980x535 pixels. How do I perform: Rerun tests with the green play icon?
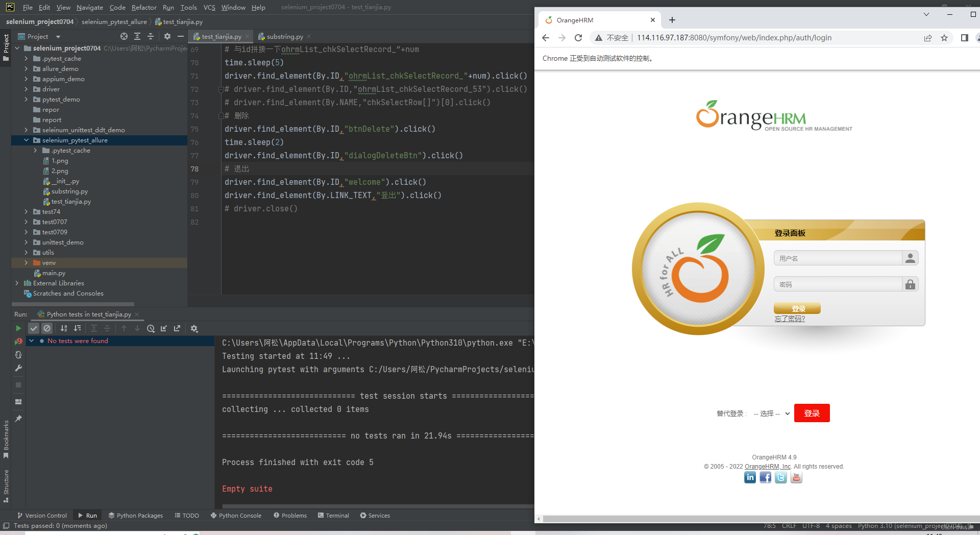(18, 328)
